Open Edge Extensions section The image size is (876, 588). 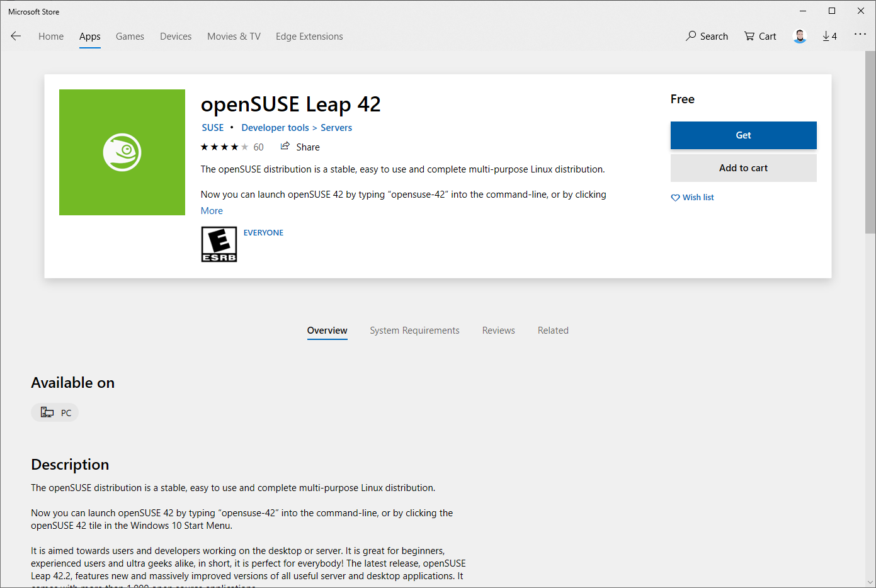pos(309,37)
